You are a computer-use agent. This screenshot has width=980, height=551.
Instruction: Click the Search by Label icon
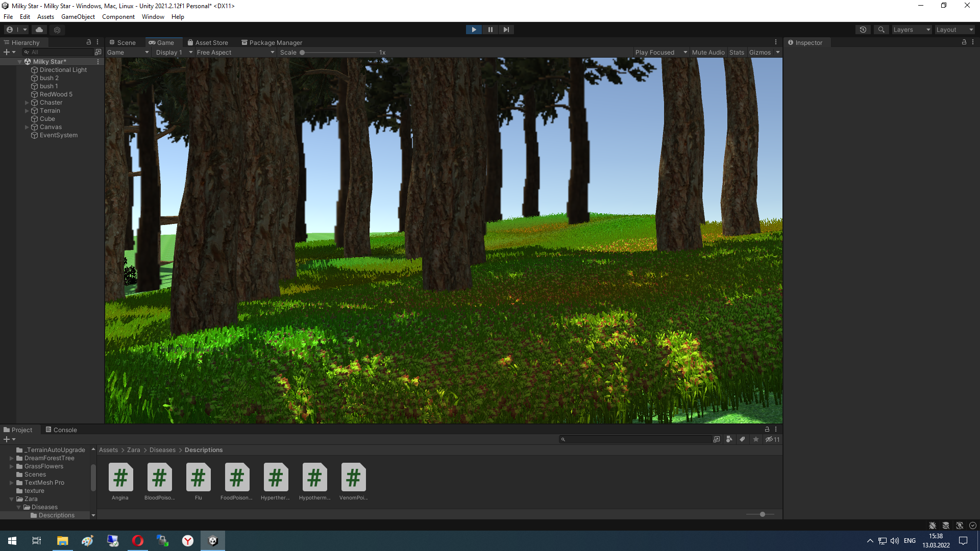coord(742,439)
